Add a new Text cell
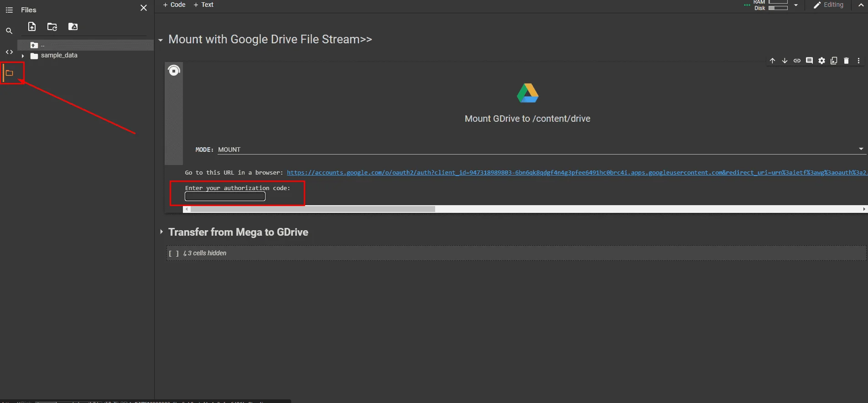The width and height of the screenshot is (868, 403). pos(203,5)
